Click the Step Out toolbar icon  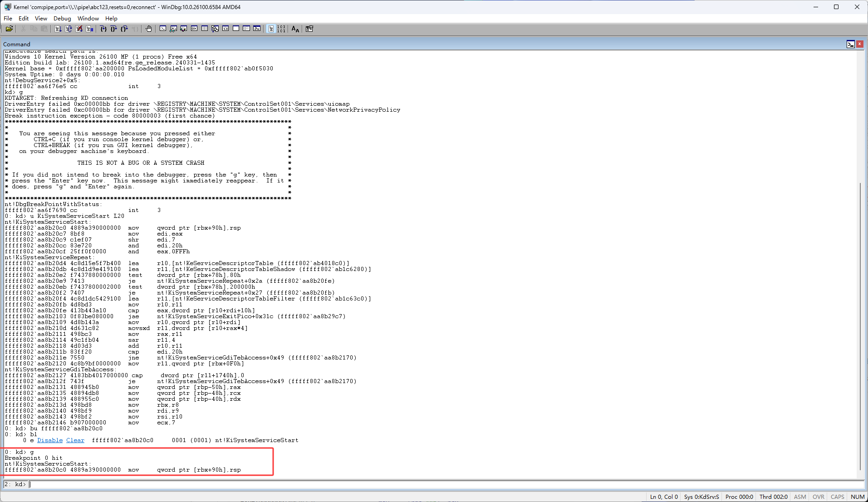coord(124,29)
